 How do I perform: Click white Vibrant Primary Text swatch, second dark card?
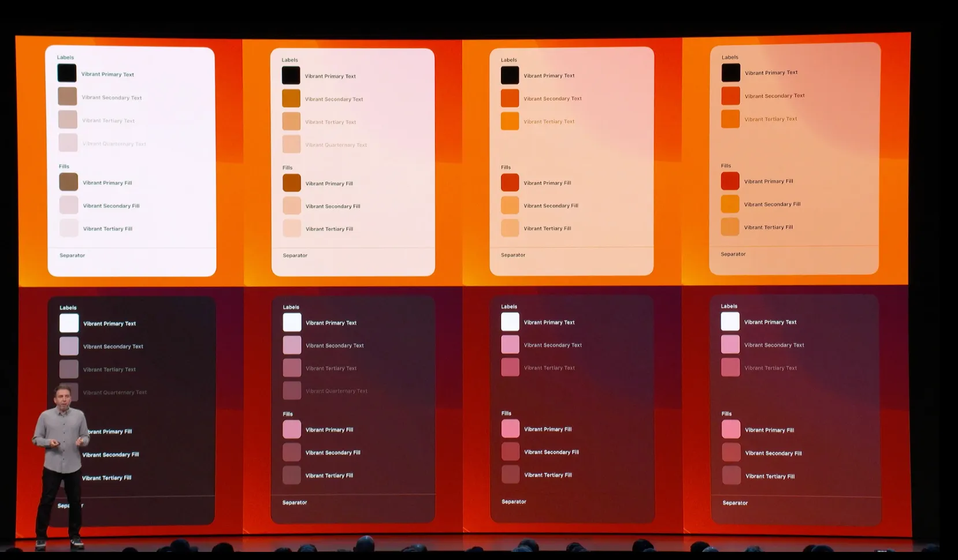292,322
